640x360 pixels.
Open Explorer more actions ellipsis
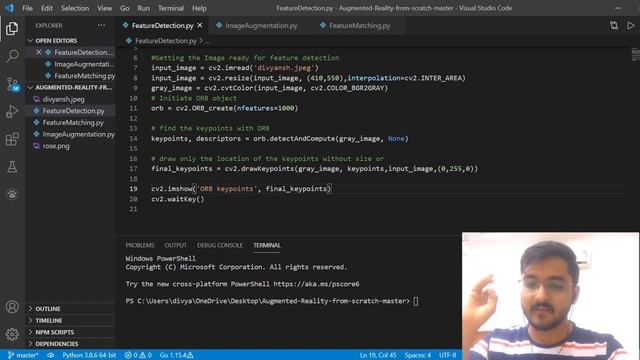(101, 25)
